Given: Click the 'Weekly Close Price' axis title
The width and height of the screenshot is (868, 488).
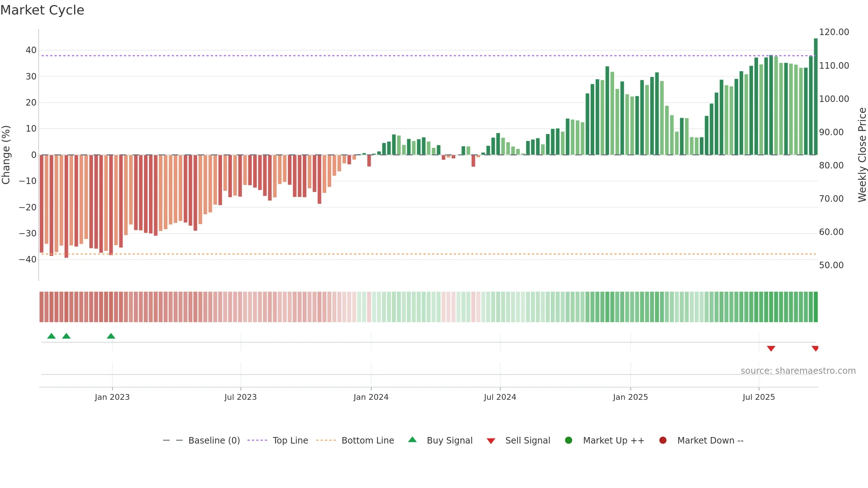Looking at the screenshot, I should pos(862,155).
